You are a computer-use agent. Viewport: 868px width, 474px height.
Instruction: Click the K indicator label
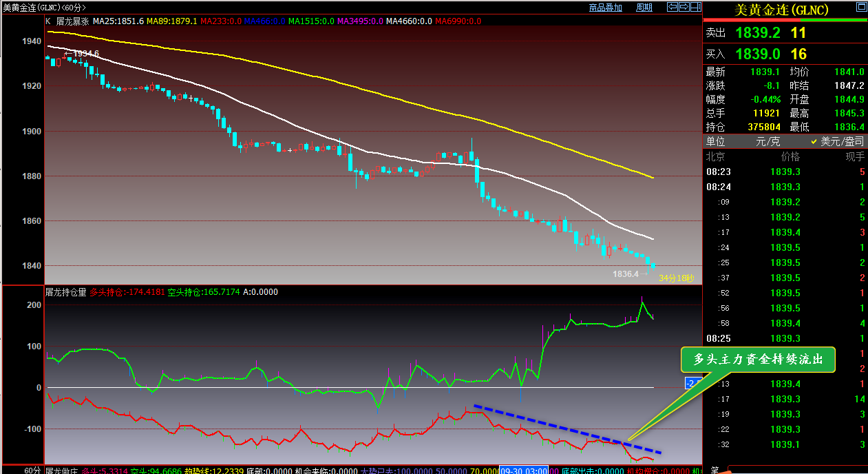pyautogui.click(x=47, y=21)
